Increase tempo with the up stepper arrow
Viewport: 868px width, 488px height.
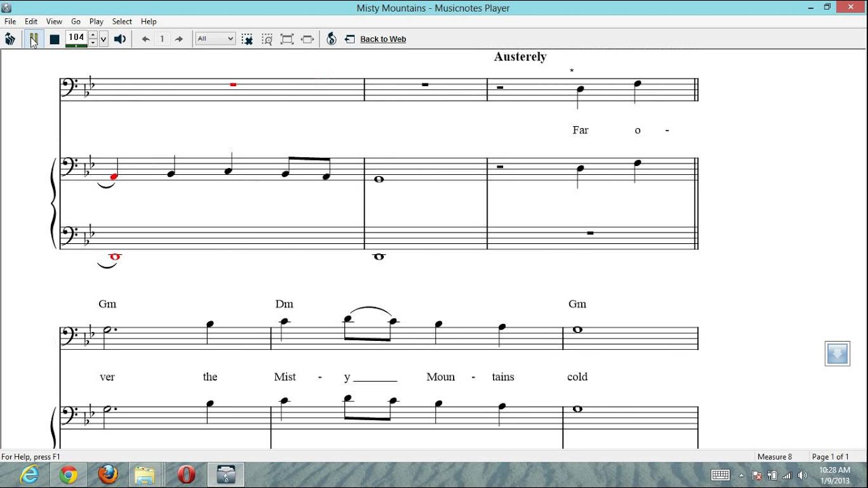pyautogui.click(x=93, y=35)
